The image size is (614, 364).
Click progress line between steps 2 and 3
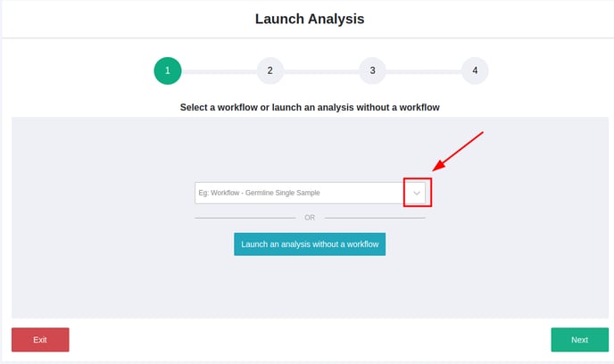[x=321, y=71]
